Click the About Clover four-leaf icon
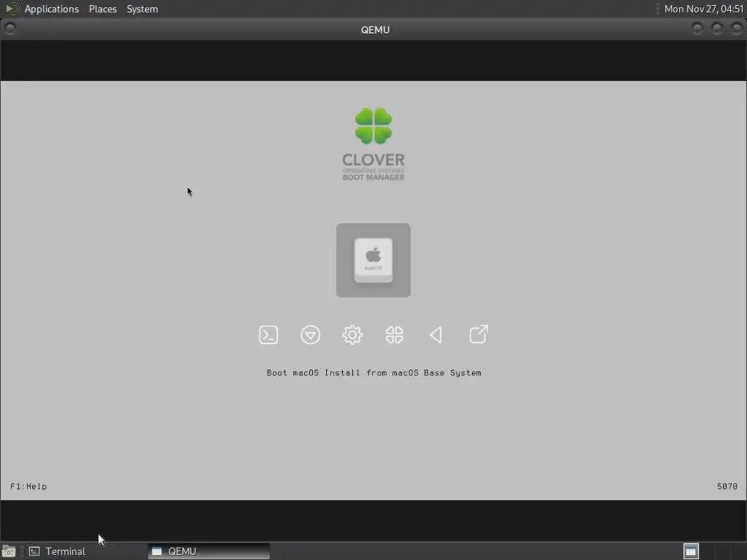 [x=395, y=335]
